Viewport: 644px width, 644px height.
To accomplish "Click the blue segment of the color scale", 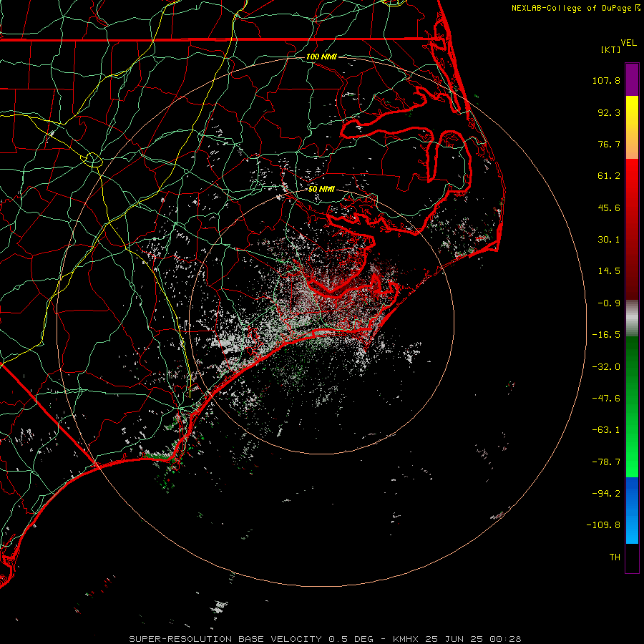I will pyautogui.click(x=632, y=510).
